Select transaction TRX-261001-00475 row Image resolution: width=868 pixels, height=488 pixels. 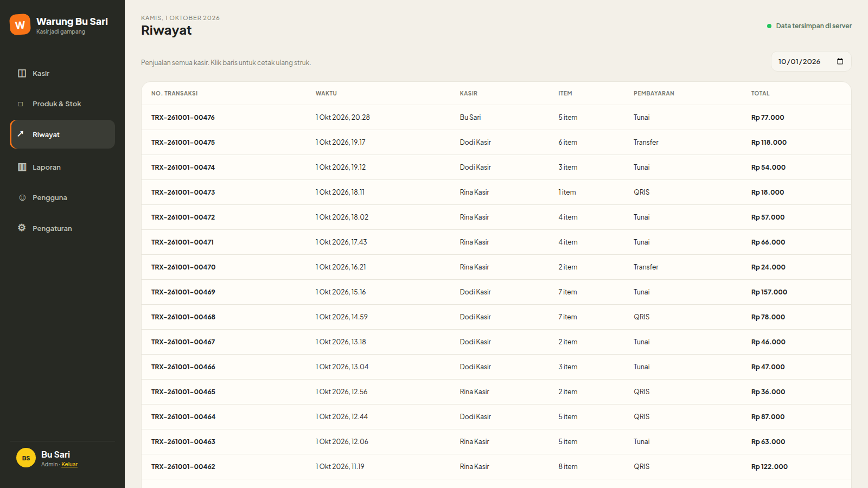(x=496, y=142)
